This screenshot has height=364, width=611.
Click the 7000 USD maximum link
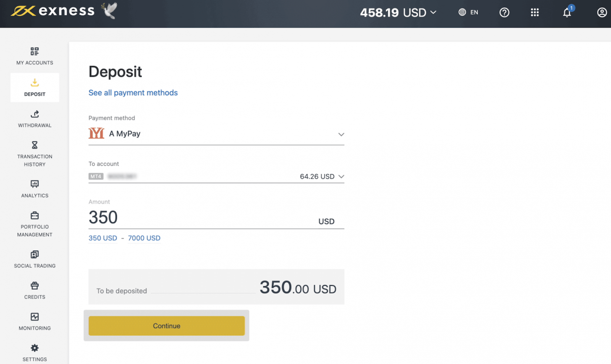[144, 238]
